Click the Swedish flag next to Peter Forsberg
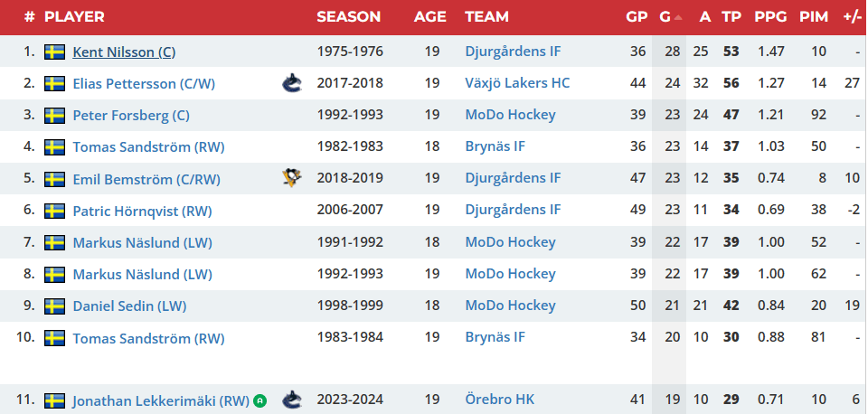The image size is (868, 414). coord(55,115)
